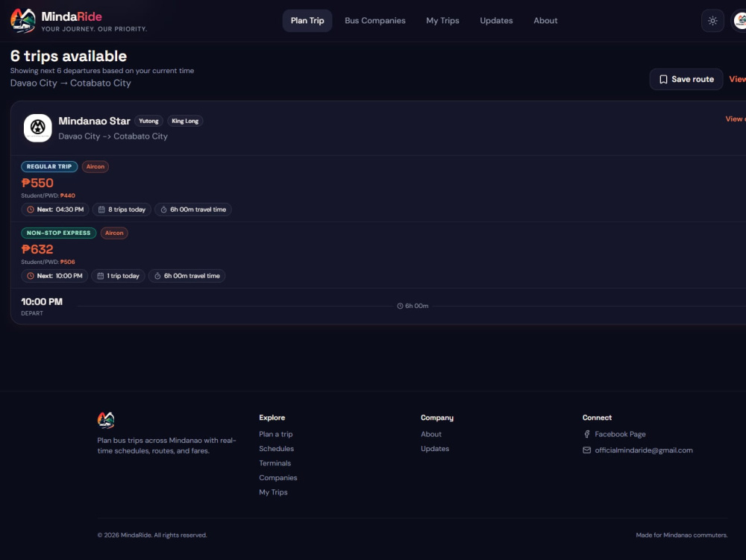
Task: Select the REGULAR TRIP badge
Action: tap(49, 166)
